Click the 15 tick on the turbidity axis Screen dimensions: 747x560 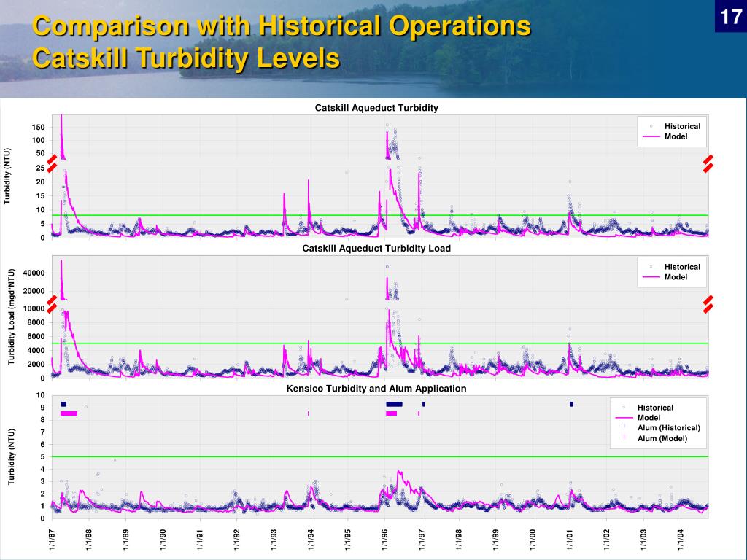click(x=40, y=195)
